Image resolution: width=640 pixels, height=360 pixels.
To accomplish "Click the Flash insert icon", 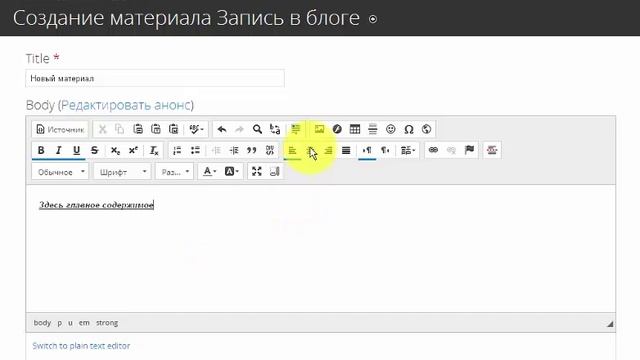I will (x=337, y=129).
